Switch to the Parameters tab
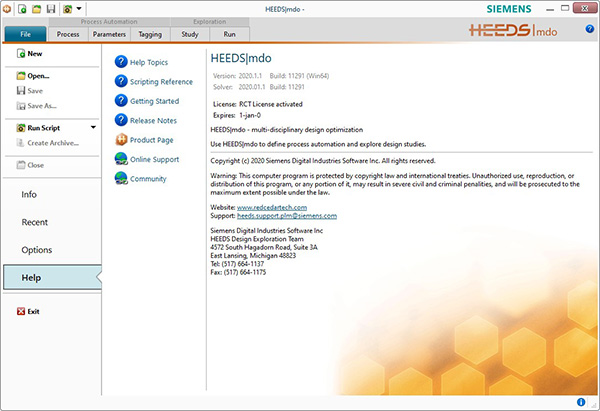 click(x=109, y=34)
